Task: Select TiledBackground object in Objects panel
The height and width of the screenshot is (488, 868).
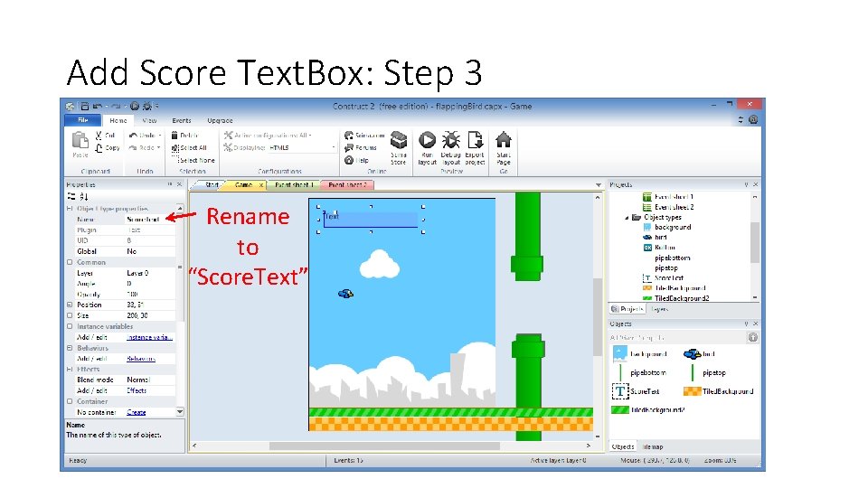Action: coord(719,391)
